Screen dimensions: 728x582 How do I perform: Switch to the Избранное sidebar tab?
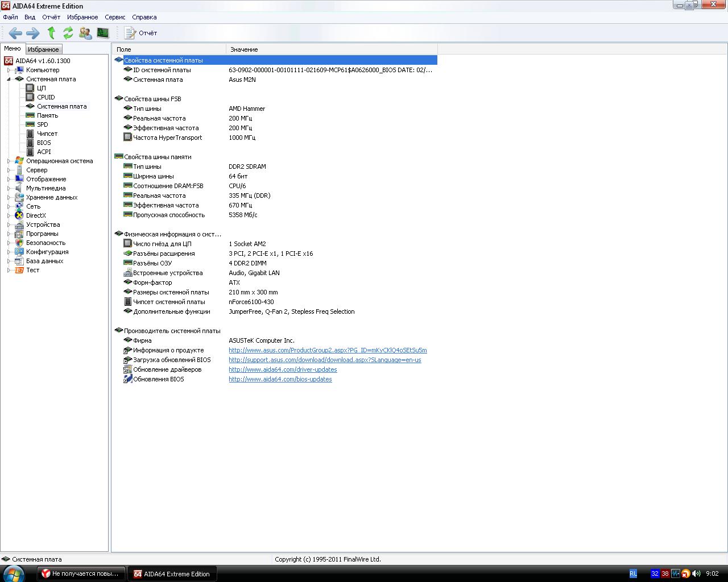coord(43,49)
